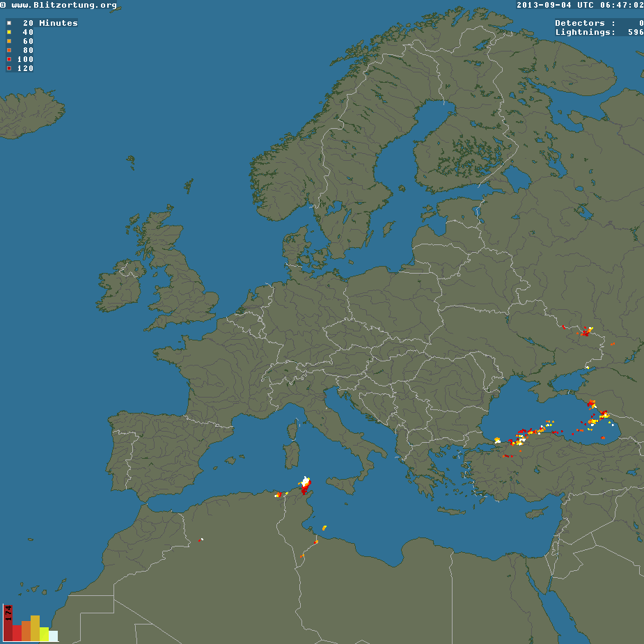Click the "80" legend label
This screenshot has width=644, height=644.
[28, 50]
